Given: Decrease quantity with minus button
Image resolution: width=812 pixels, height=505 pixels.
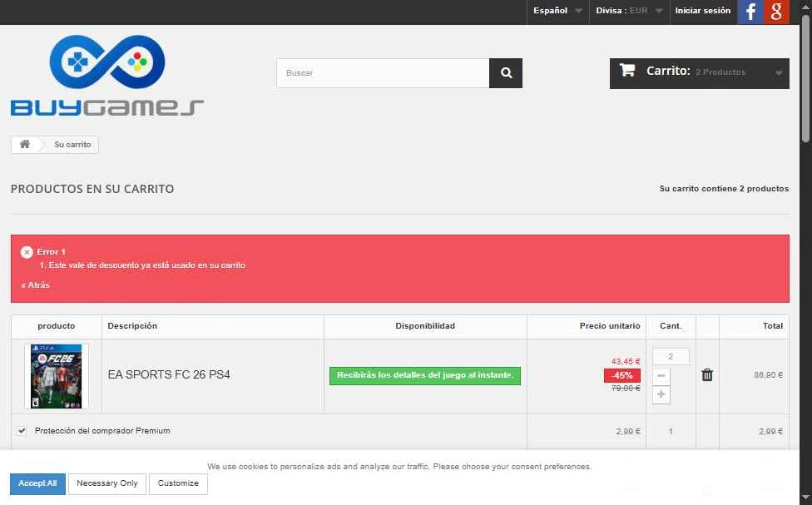Looking at the screenshot, I should [x=661, y=375].
